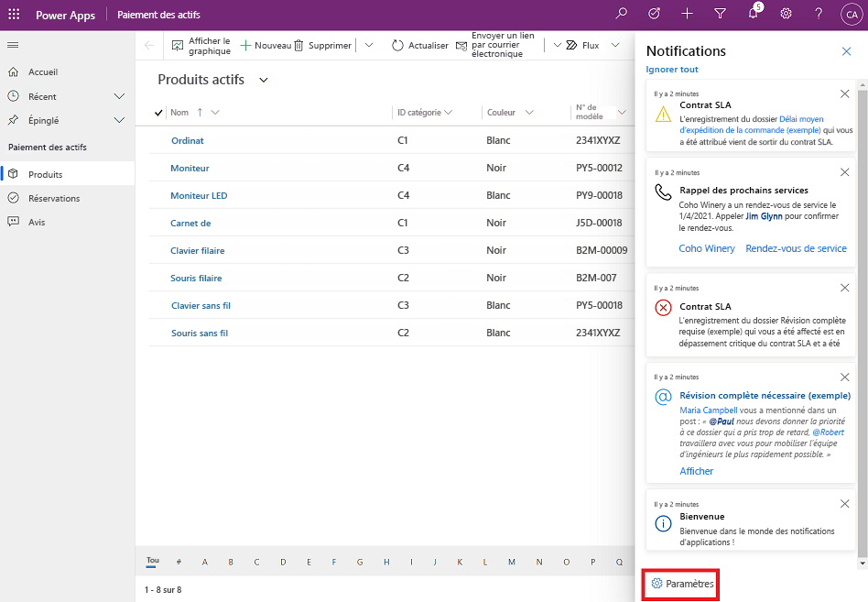Click Actualiser to refresh the list
868x602 pixels.
(420, 46)
